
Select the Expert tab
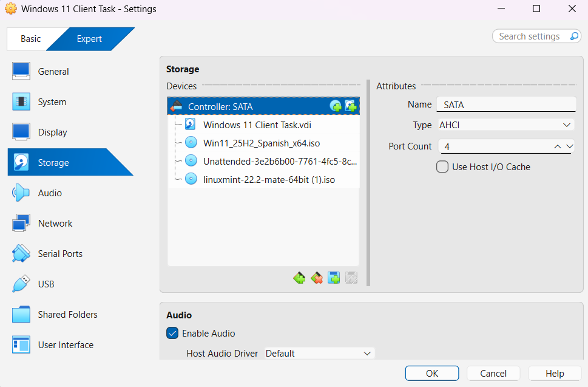[x=89, y=39]
